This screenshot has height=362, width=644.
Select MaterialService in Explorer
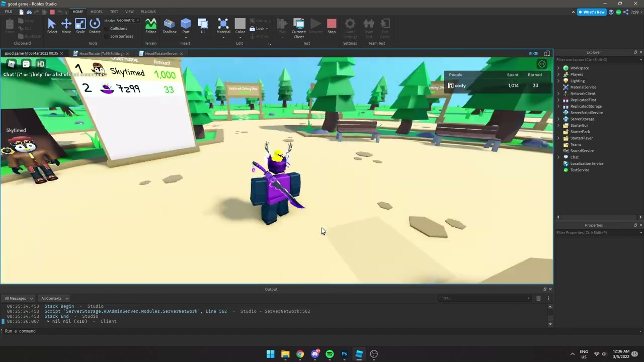pyautogui.click(x=583, y=87)
